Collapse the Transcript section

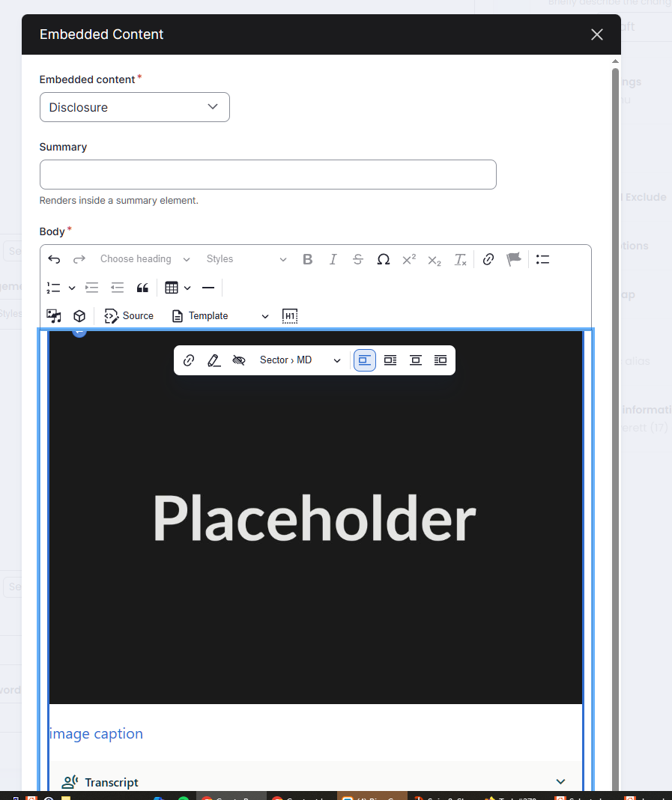pos(560,781)
